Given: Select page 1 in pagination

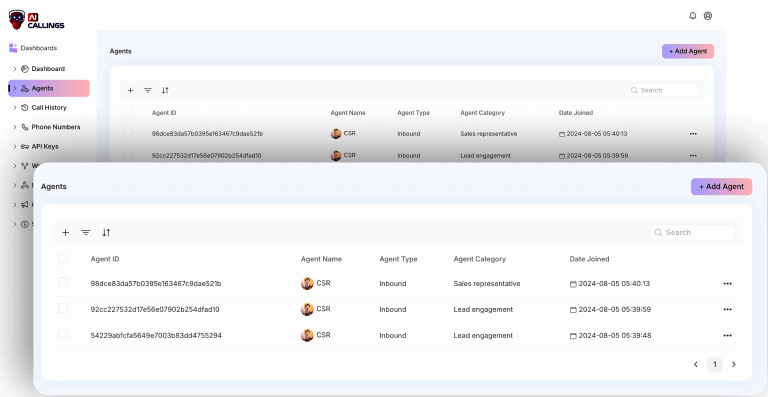Looking at the screenshot, I should pos(715,364).
